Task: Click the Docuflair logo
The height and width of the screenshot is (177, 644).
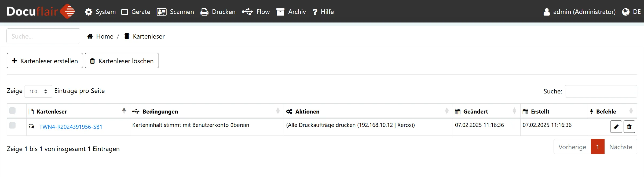Action: (41, 12)
